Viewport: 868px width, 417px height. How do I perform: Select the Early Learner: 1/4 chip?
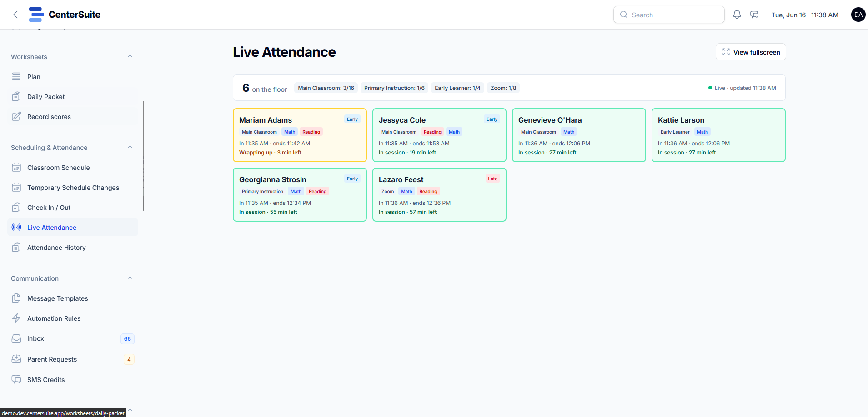(457, 88)
